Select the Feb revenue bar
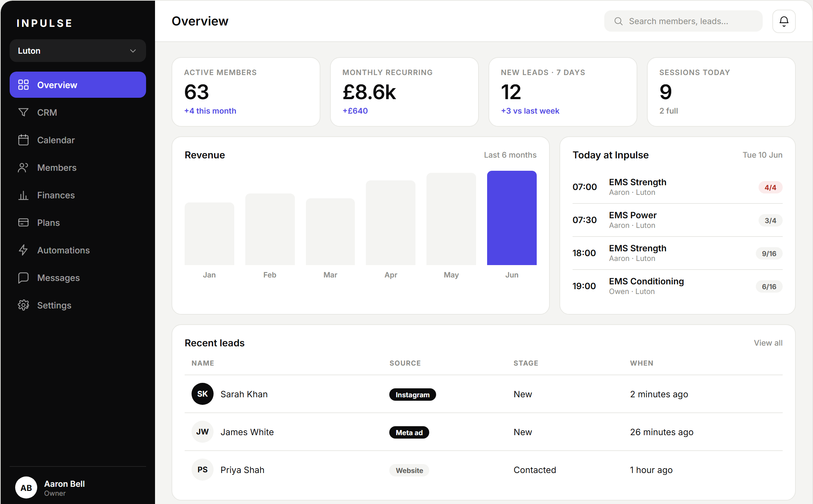Image resolution: width=813 pixels, height=504 pixels. point(270,229)
